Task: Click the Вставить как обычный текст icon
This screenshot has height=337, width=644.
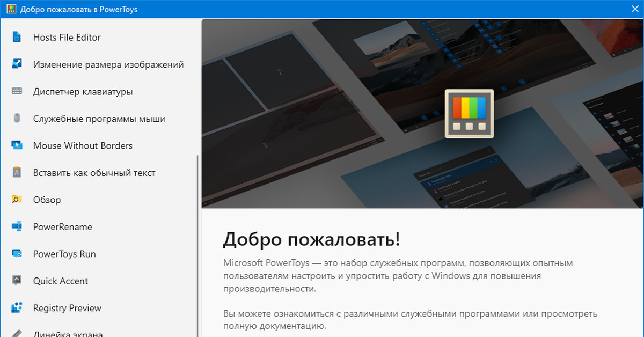Action: tap(17, 173)
